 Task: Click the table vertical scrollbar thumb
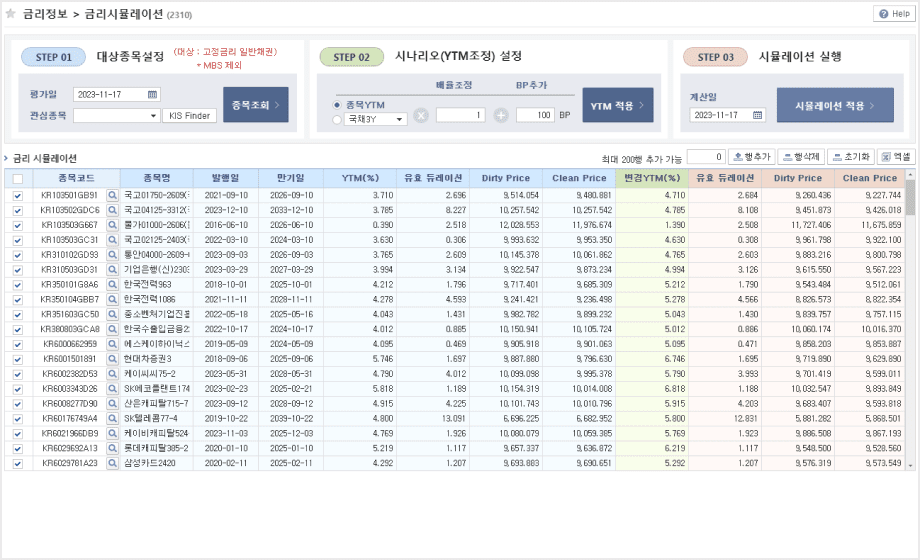point(910,197)
